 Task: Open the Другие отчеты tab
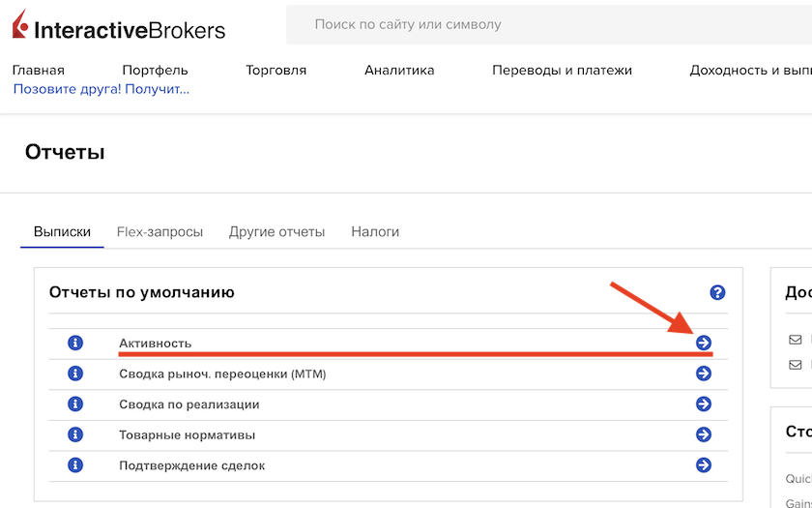click(x=276, y=232)
